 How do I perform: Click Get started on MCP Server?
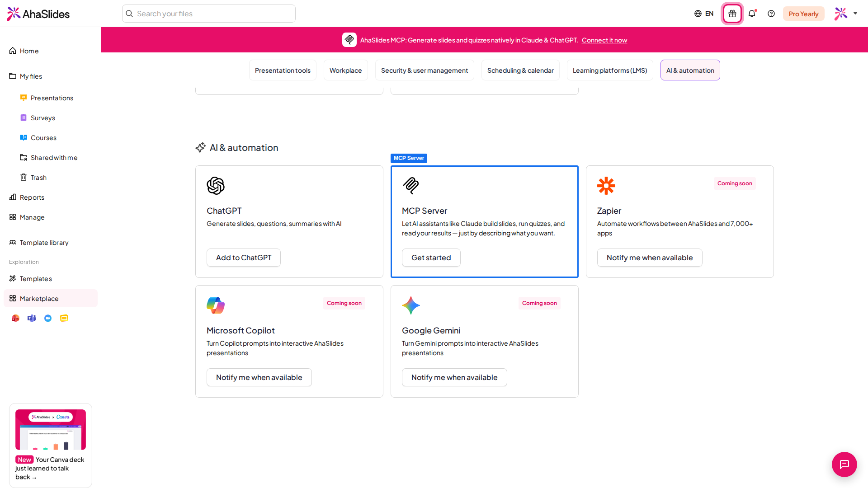point(431,258)
